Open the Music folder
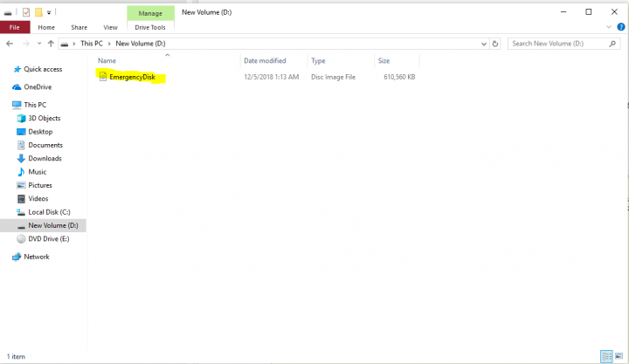629x364 pixels. 38,172
